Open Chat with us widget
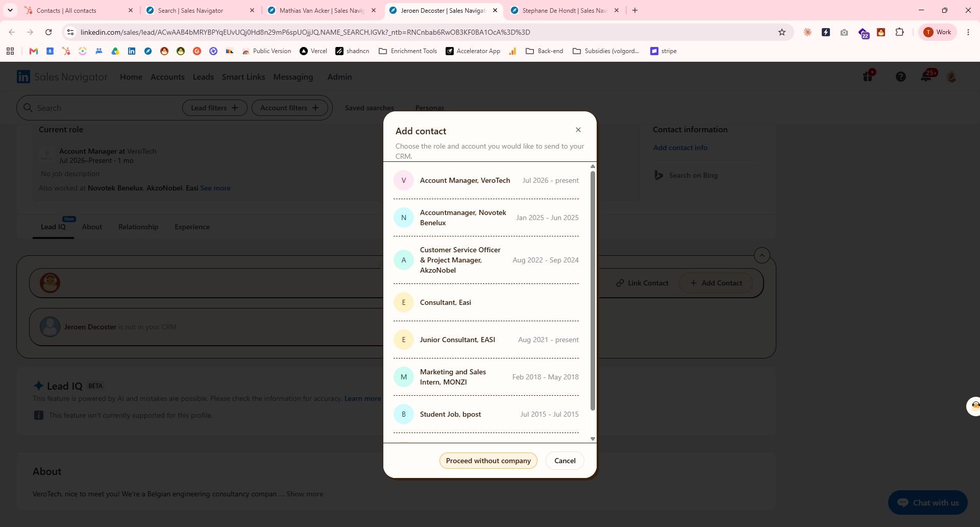This screenshot has width=980, height=527. pos(928,502)
